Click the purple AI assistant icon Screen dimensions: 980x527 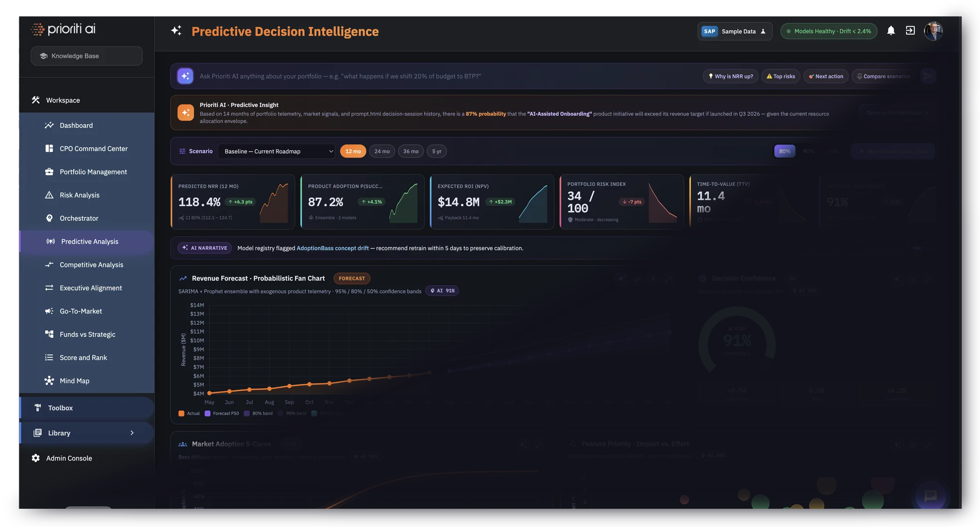pyautogui.click(x=185, y=76)
